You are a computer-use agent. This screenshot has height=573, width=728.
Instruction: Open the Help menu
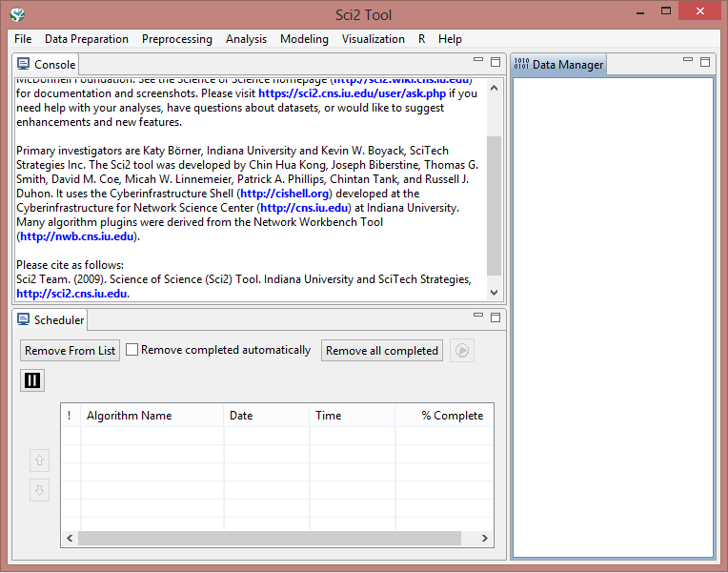click(x=450, y=39)
